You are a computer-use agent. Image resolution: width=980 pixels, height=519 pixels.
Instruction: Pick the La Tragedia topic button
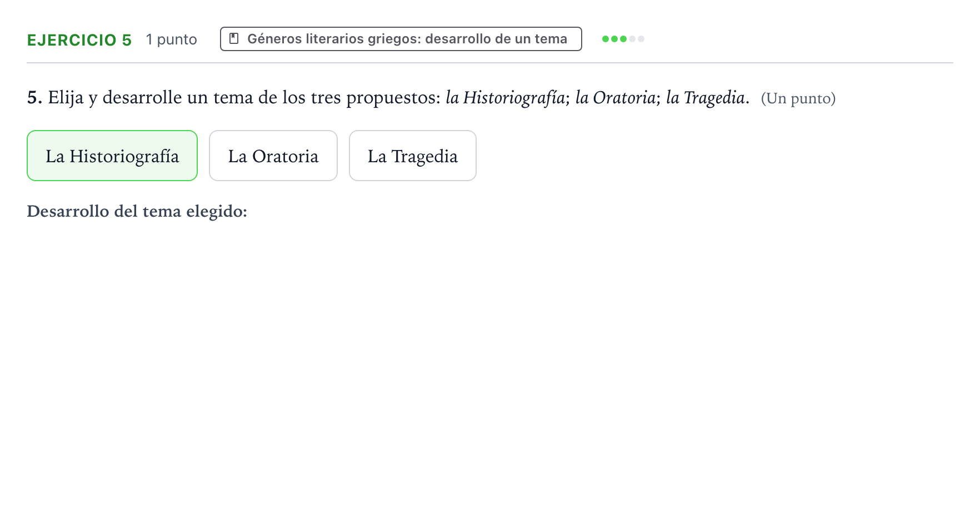(x=413, y=156)
